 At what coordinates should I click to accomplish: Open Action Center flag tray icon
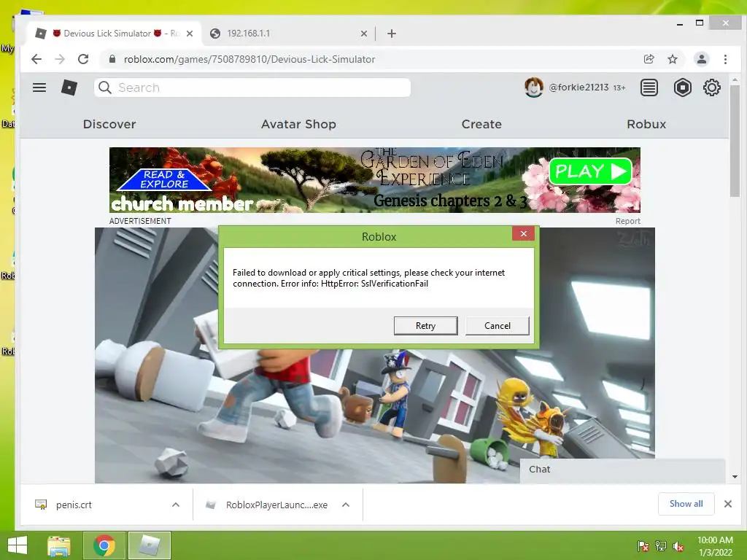coord(643,546)
